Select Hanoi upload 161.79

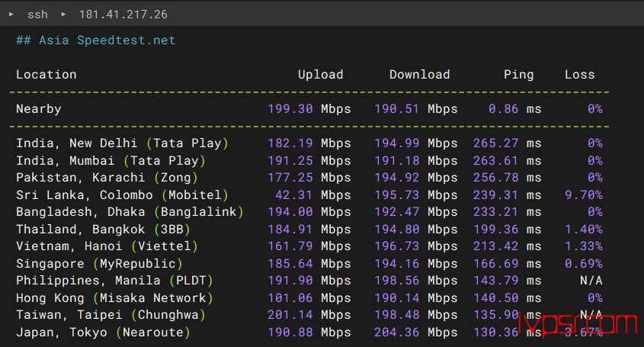coord(290,246)
